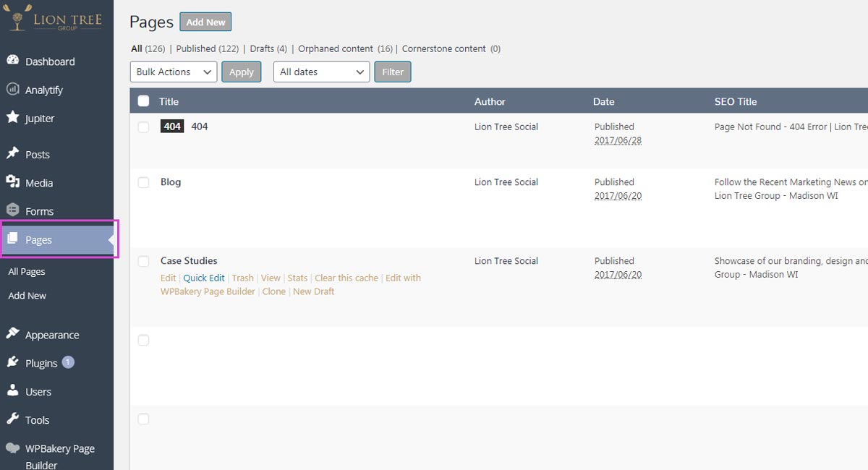This screenshot has width=868, height=470.
Task: Click Stats under Case Studies
Action: 297,278
